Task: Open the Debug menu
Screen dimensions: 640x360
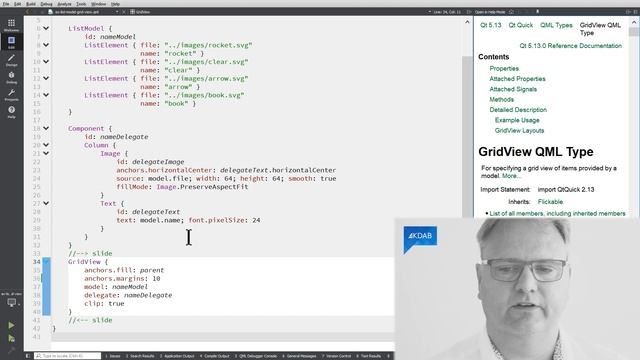Action: tap(46, 4)
